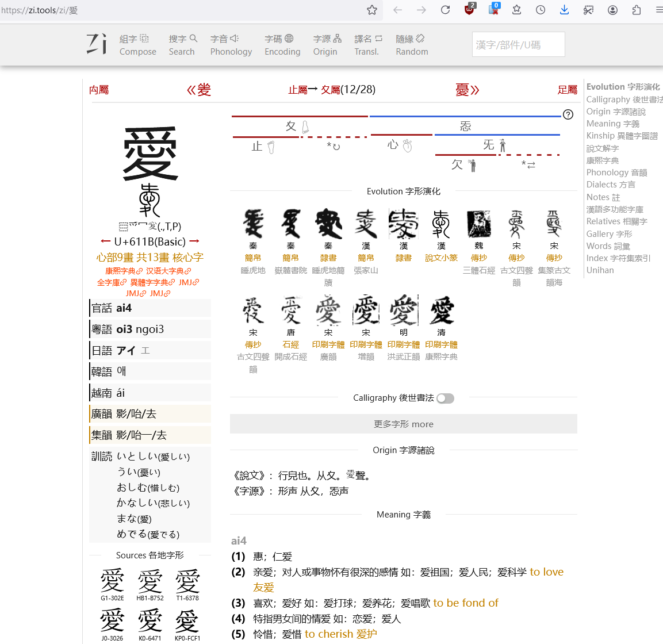This screenshot has width=663, height=644.
Task: Open the browser hamburger menu
Action: pos(658,10)
